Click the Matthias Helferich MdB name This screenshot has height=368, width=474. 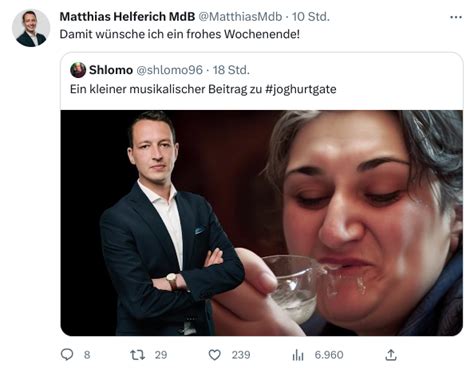pos(127,17)
